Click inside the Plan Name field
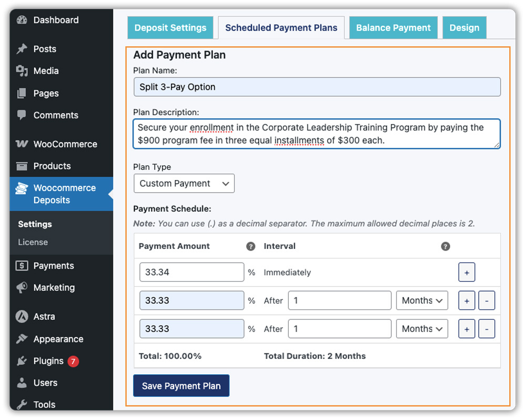This screenshot has width=526, height=420. pyautogui.click(x=316, y=87)
